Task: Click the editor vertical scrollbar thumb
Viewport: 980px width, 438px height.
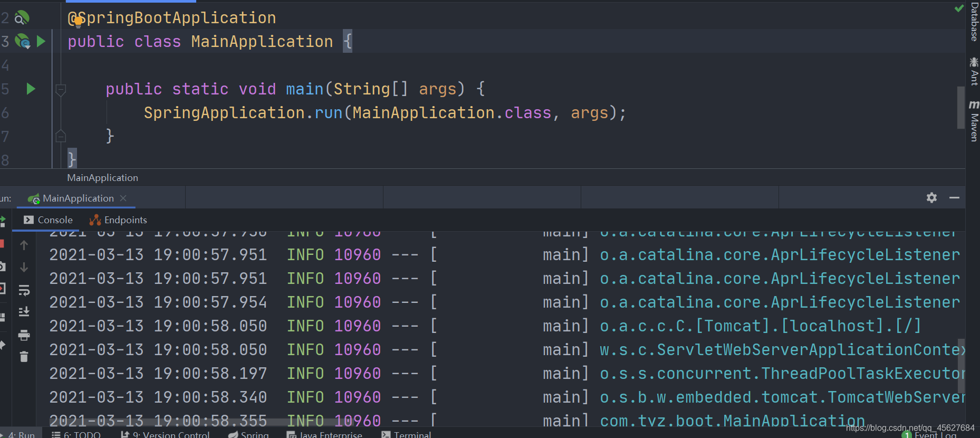Action: (961, 107)
